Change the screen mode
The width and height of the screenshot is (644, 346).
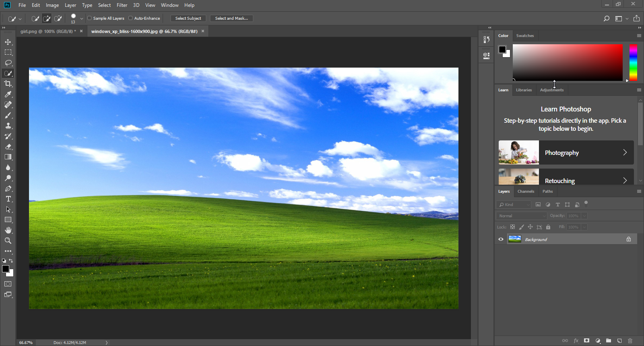click(8, 295)
